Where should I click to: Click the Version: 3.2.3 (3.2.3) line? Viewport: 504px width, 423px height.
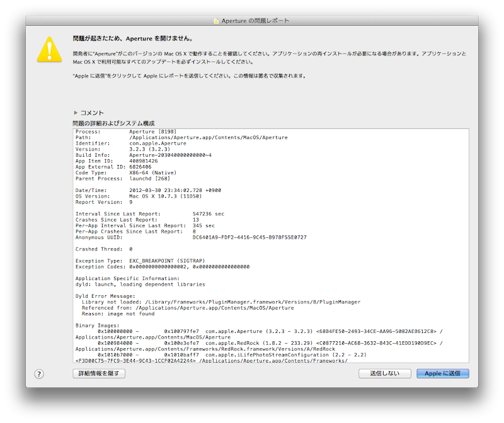(123, 149)
